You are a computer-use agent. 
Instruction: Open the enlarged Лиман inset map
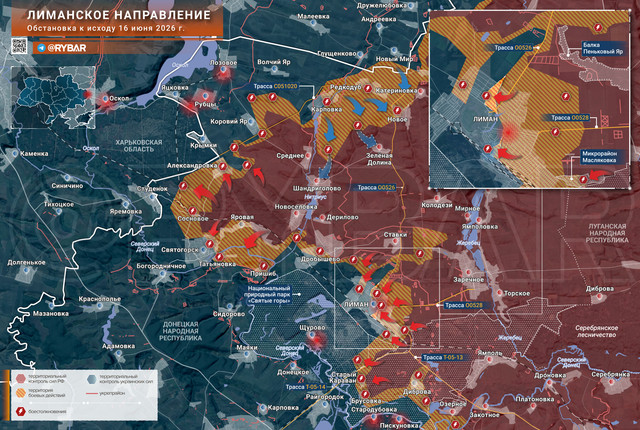coord(529,99)
